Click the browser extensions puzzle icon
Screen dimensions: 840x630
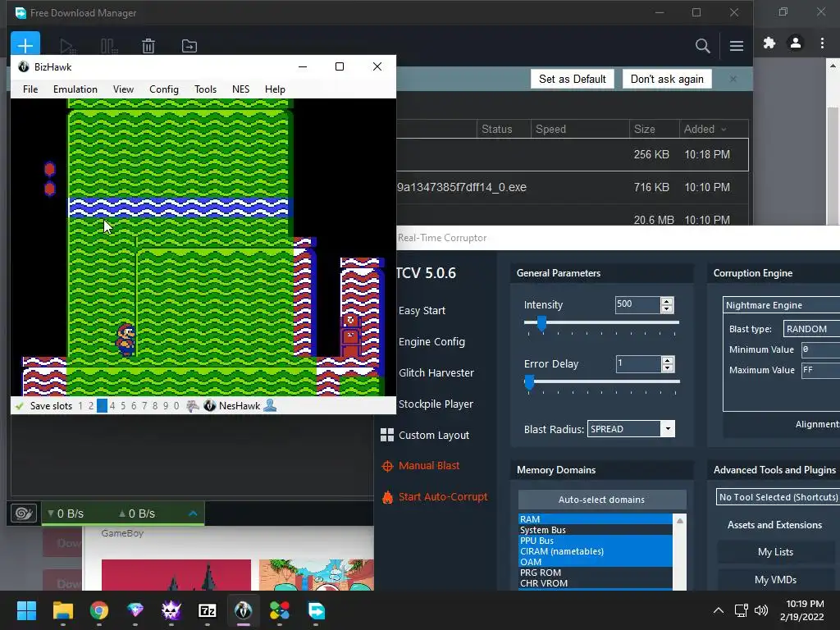coord(769,43)
